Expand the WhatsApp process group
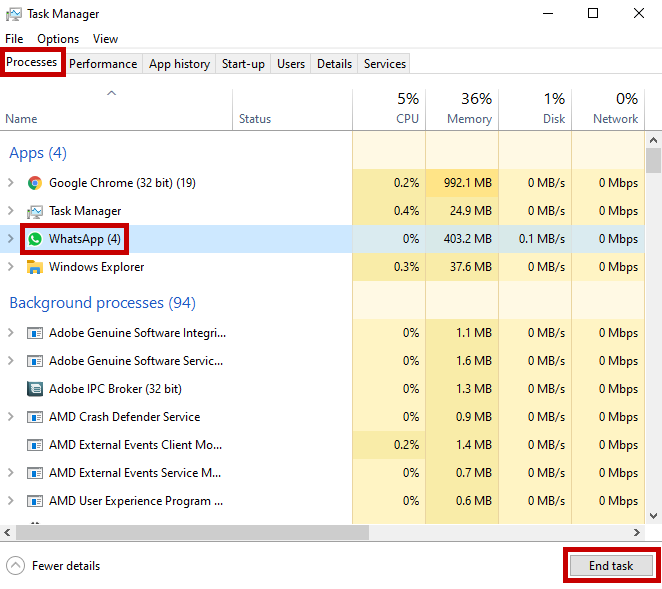Screen dimensions: 662x589 [11, 239]
